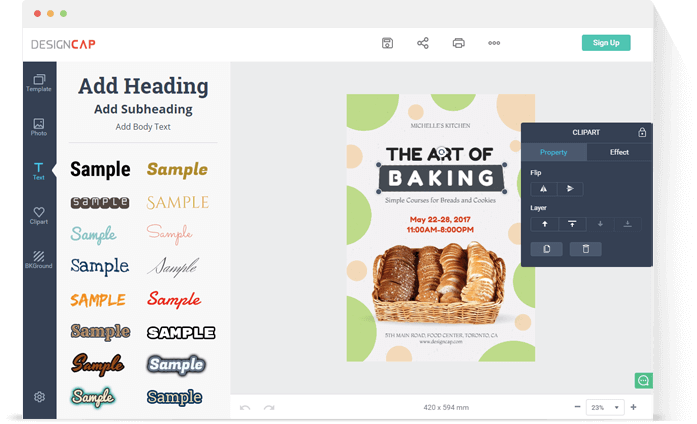Open the 23% zoom dropdown
Screen dimensions: 697x424
click(x=605, y=407)
